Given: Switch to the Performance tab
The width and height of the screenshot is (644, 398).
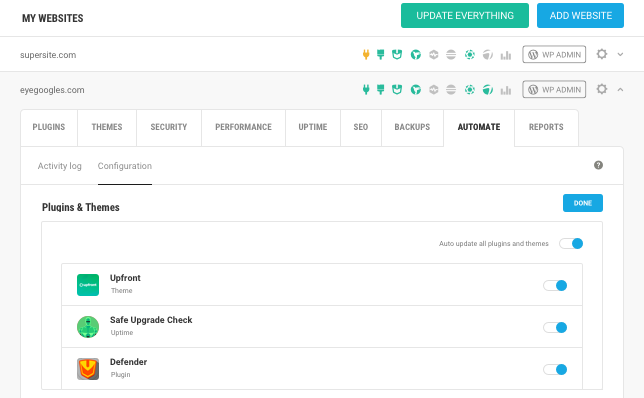Looking at the screenshot, I should [244, 127].
